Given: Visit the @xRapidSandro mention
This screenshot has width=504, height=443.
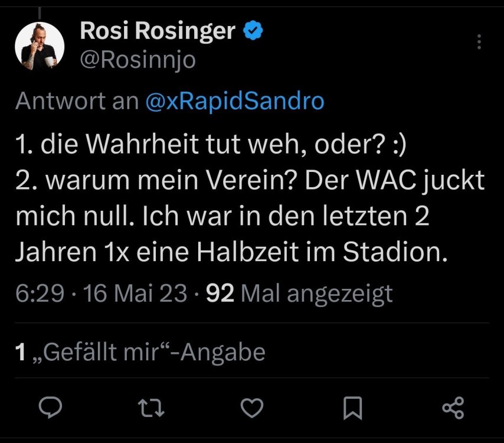Looking at the screenshot, I should [x=234, y=101].
